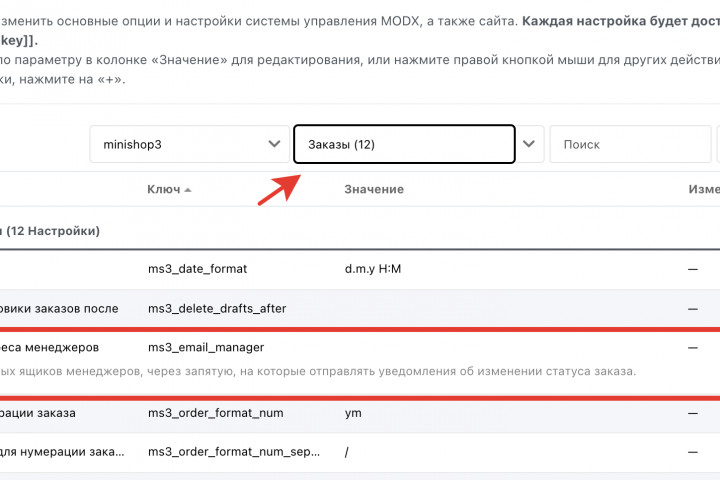This screenshot has width=720, height=480.
Task: Click the name cell ending in заказов после
Action: (x=60, y=308)
